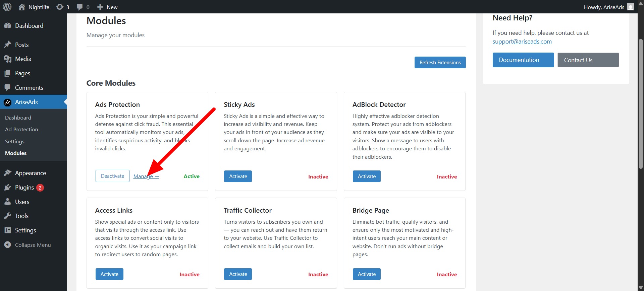Deactivate the Ads Protection module
This screenshot has height=291, width=644.
(x=112, y=176)
